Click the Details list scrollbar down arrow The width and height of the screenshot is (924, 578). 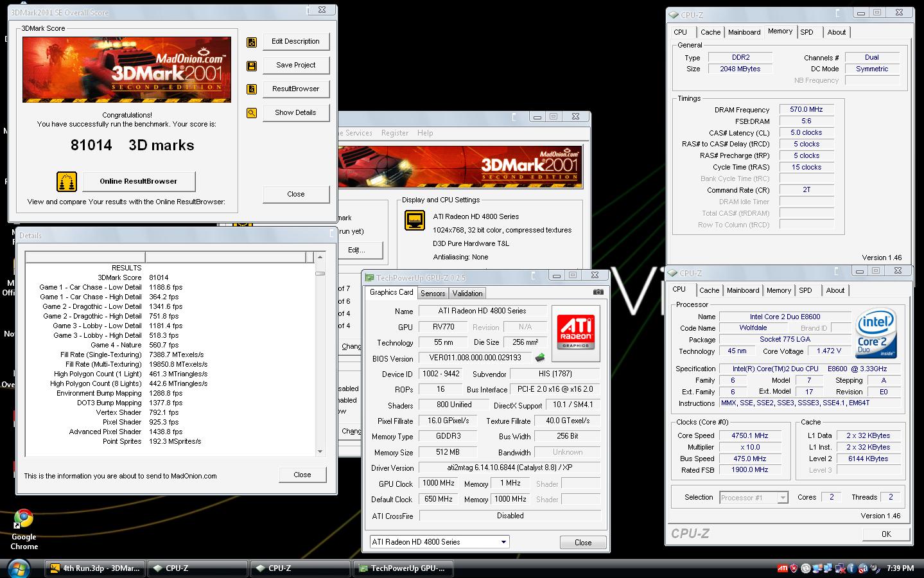(320, 451)
